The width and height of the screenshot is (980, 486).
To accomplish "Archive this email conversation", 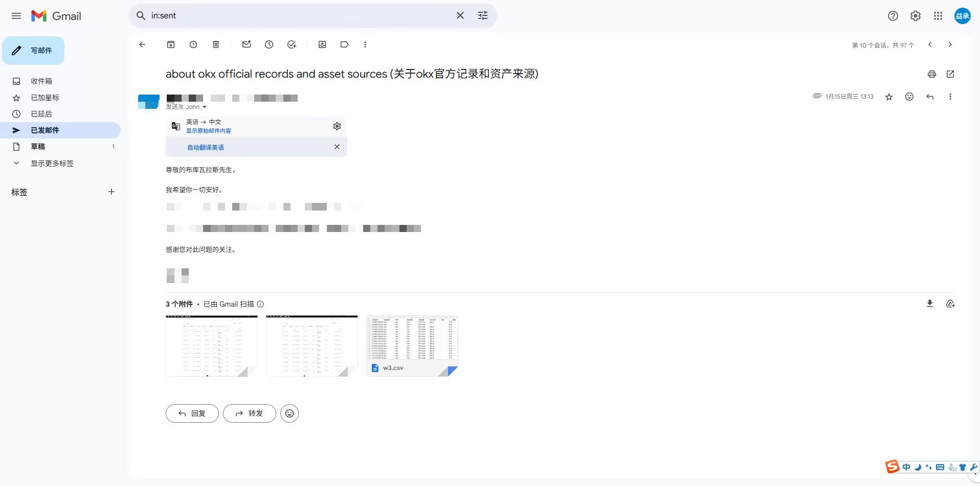I will point(171,44).
